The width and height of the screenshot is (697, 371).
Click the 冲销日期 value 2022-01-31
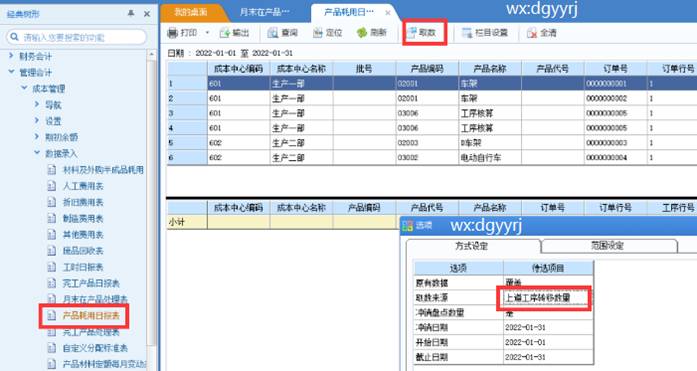pos(548,327)
